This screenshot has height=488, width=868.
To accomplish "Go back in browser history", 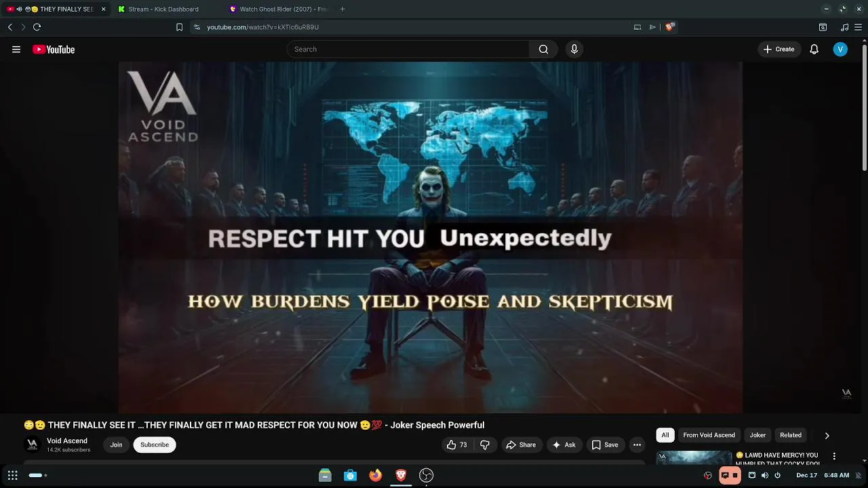I will pos(9,27).
